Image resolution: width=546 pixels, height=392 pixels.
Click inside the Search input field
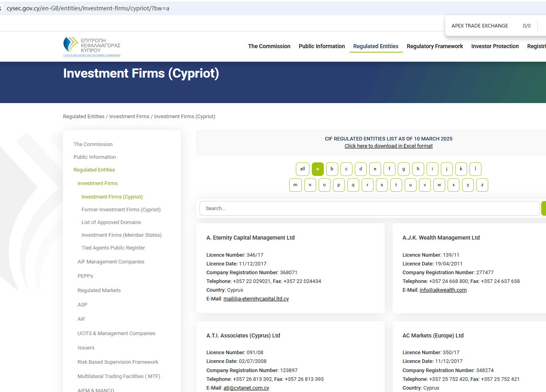click(x=369, y=209)
